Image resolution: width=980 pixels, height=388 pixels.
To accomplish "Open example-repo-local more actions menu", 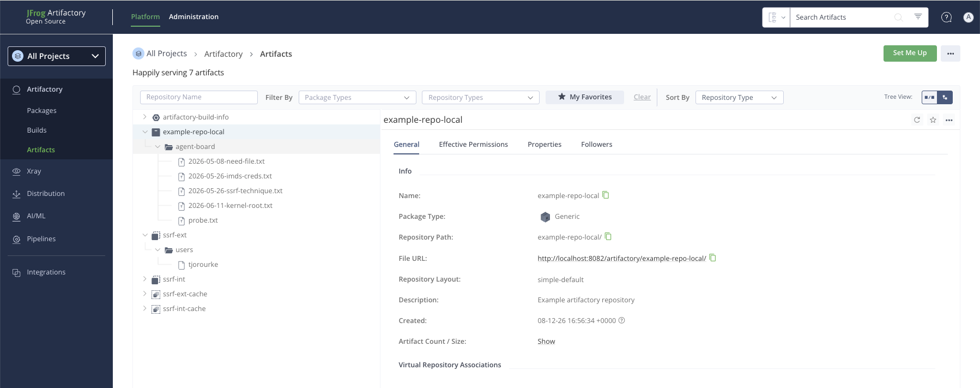I will click(949, 120).
